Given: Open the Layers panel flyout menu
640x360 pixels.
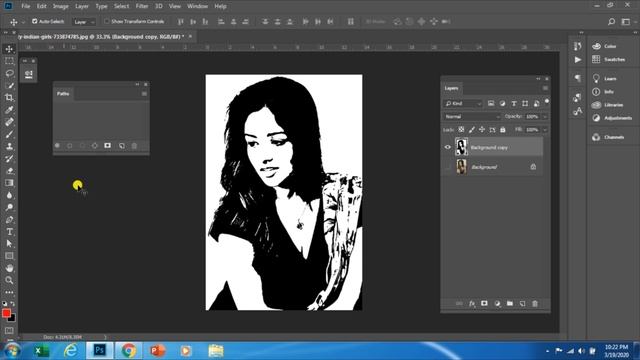Looking at the screenshot, I should [x=545, y=88].
